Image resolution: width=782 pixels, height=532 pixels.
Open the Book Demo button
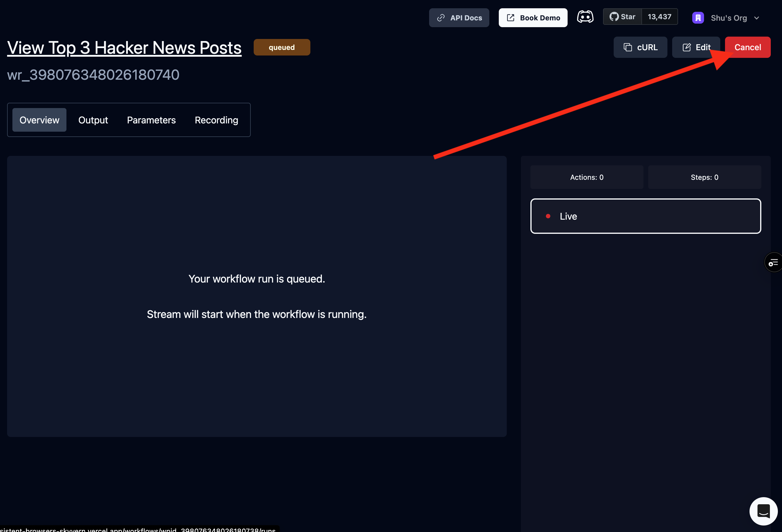click(x=533, y=18)
